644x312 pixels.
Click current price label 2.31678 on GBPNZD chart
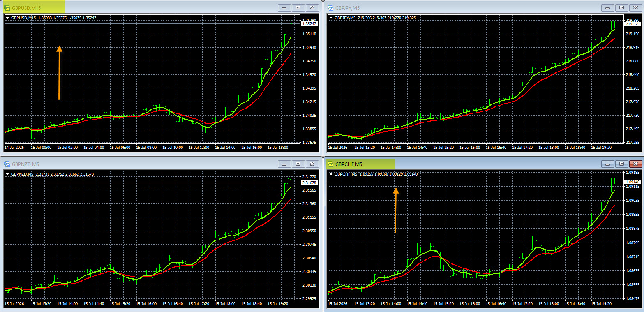309,183
